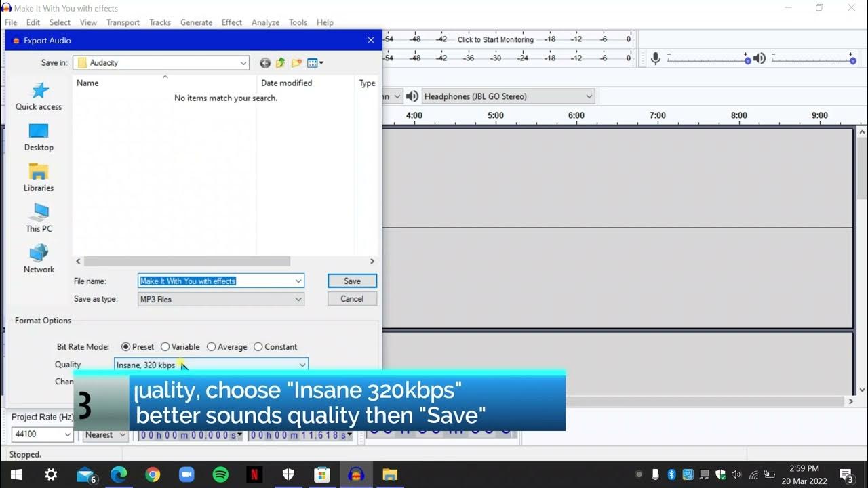The width and height of the screenshot is (868, 488).
Task: Click Save button in Export Audio
Action: [x=352, y=281]
